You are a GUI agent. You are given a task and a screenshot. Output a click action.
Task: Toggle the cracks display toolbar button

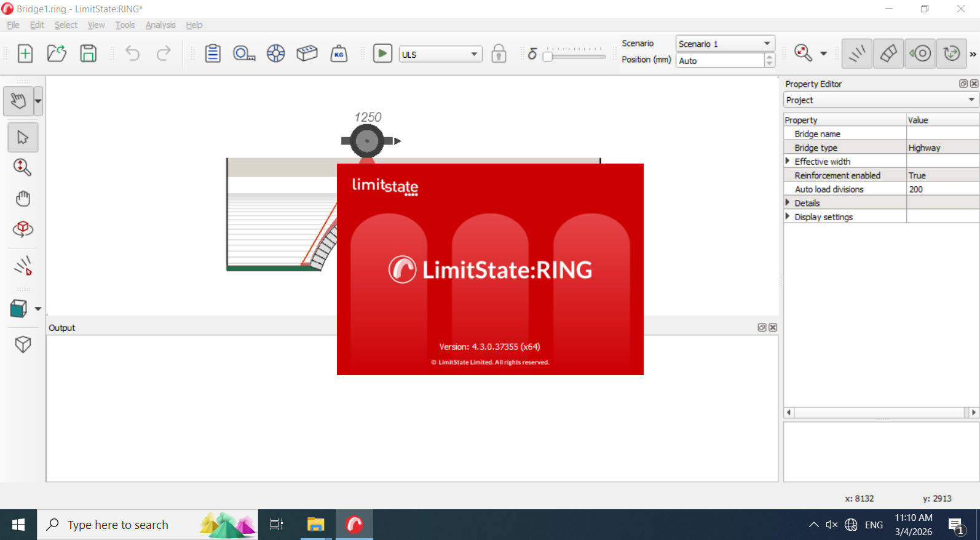[x=857, y=54]
